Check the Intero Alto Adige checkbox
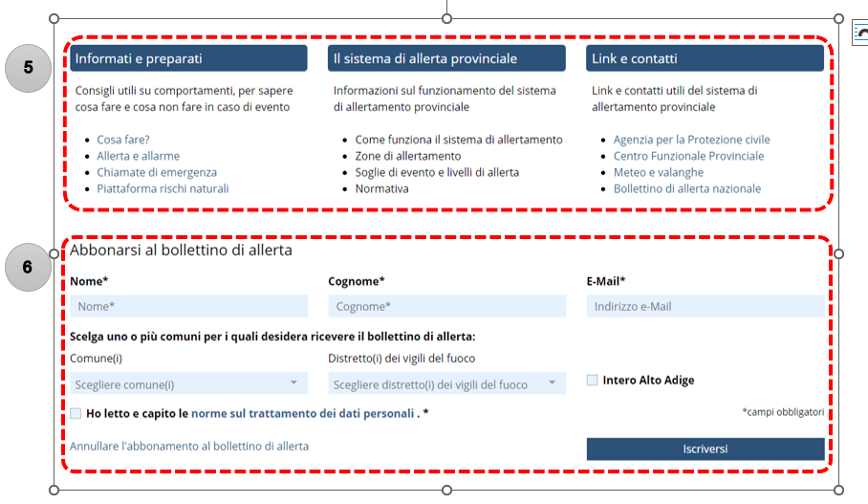 [x=593, y=380]
